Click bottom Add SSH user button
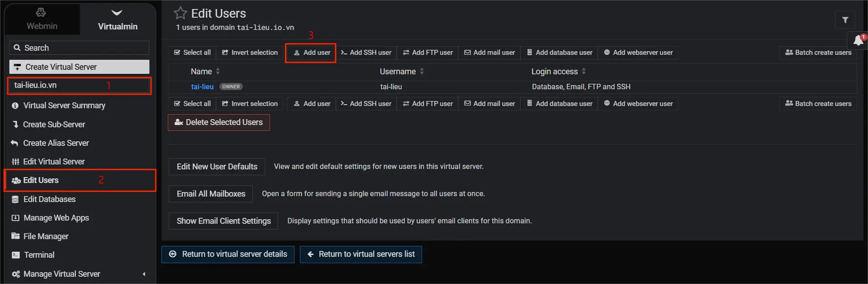 pos(366,104)
